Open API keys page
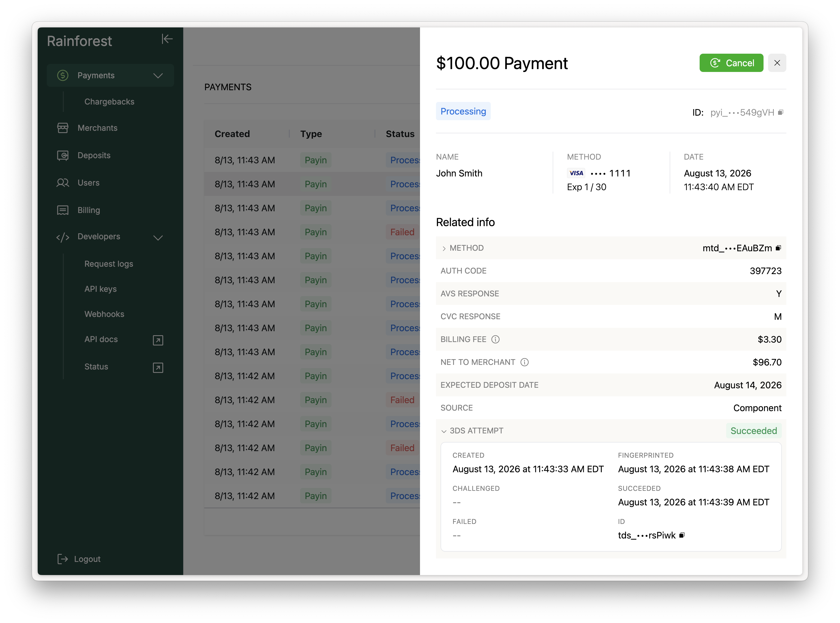Image resolution: width=840 pixels, height=623 pixels. pos(100,289)
